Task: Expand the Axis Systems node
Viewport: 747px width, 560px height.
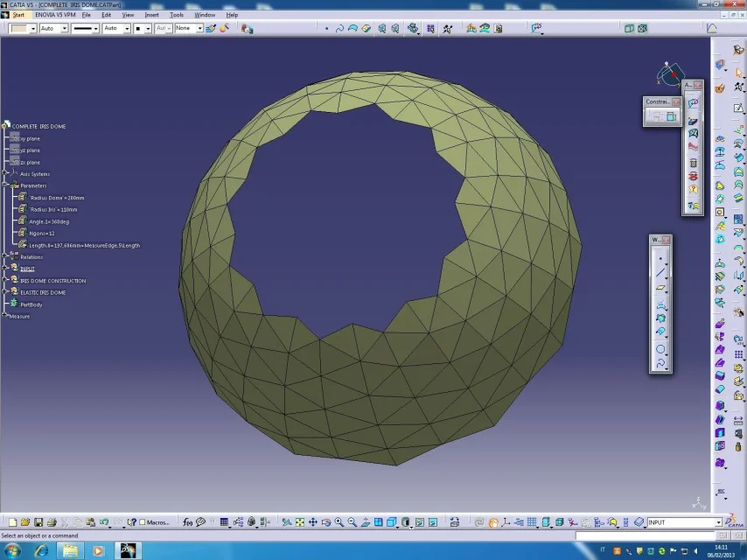Action: click(4, 172)
